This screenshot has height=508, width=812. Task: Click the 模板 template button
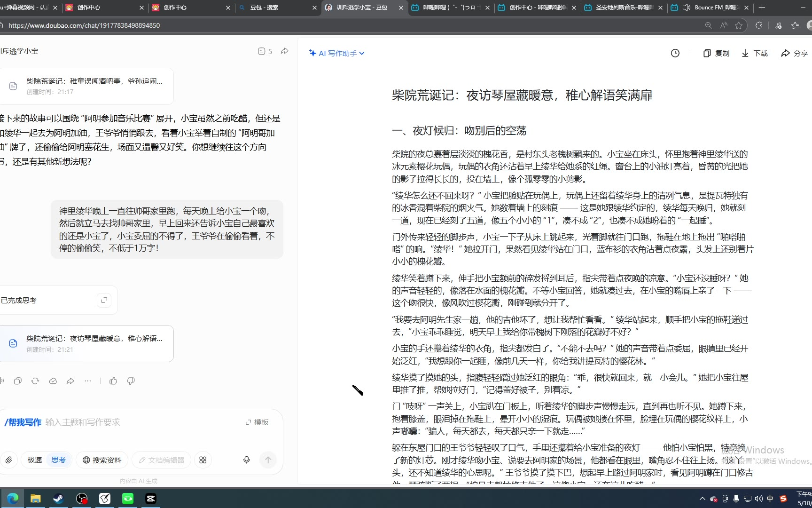pos(257,422)
